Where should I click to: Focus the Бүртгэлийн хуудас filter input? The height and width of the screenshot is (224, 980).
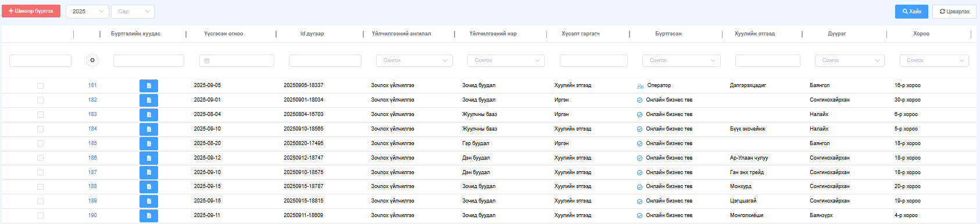(149, 60)
